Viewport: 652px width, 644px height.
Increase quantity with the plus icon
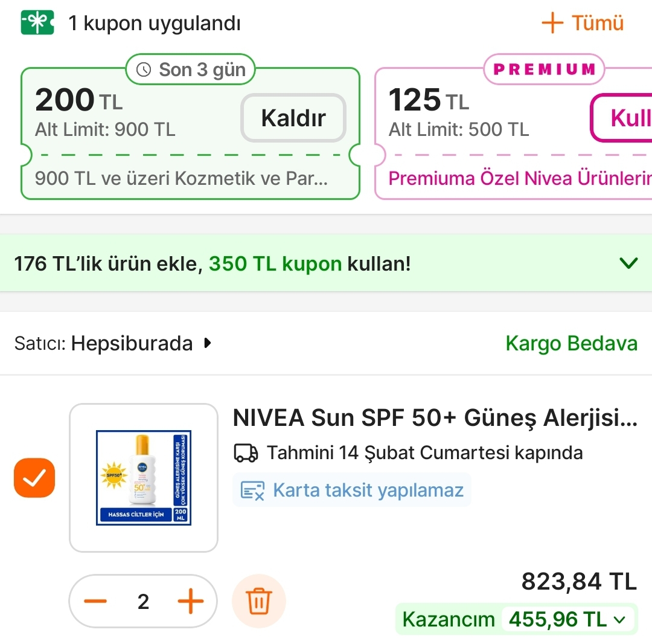click(x=191, y=601)
